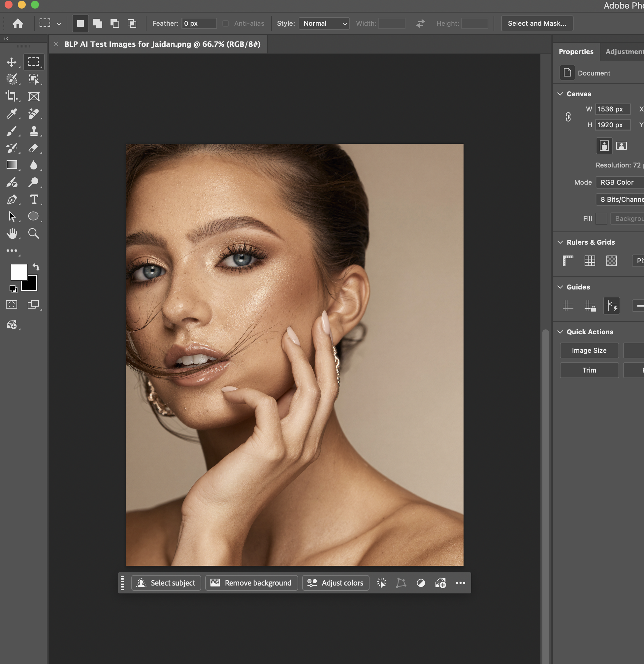The width and height of the screenshot is (644, 664).
Task: Select the Brush tool
Action: tap(12, 131)
